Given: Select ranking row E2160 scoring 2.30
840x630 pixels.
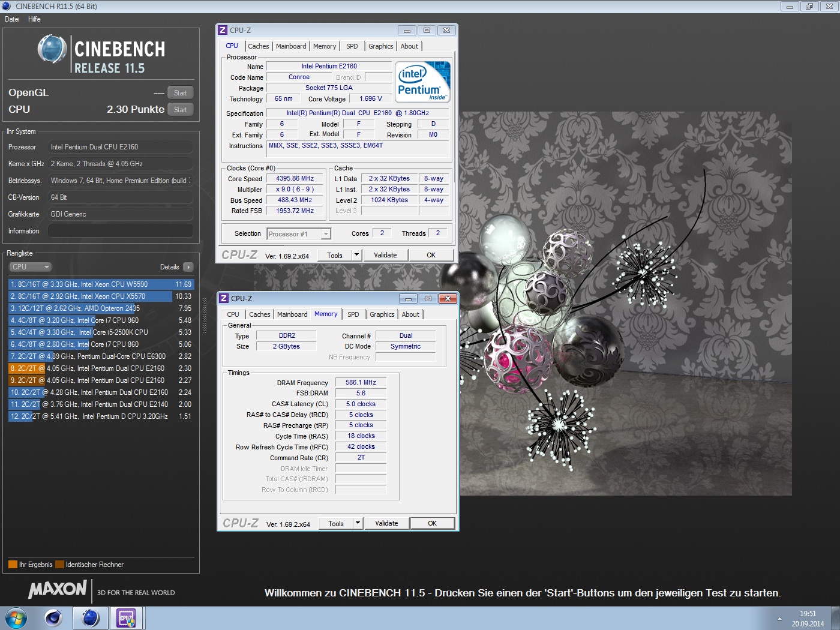Looking at the screenshot, I should click(x=101, y=368).
